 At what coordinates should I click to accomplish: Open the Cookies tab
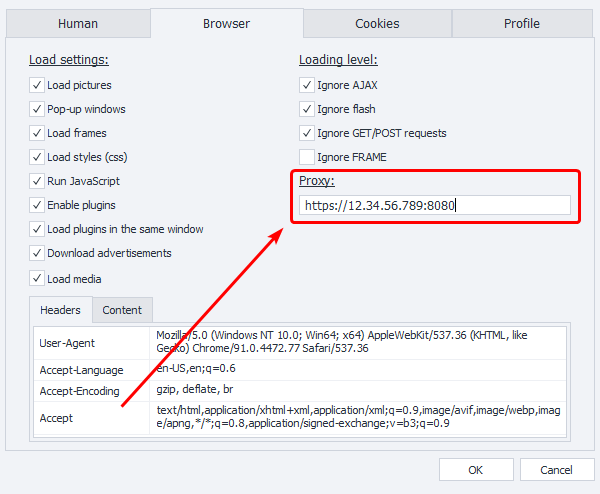[x=377, y=23]
